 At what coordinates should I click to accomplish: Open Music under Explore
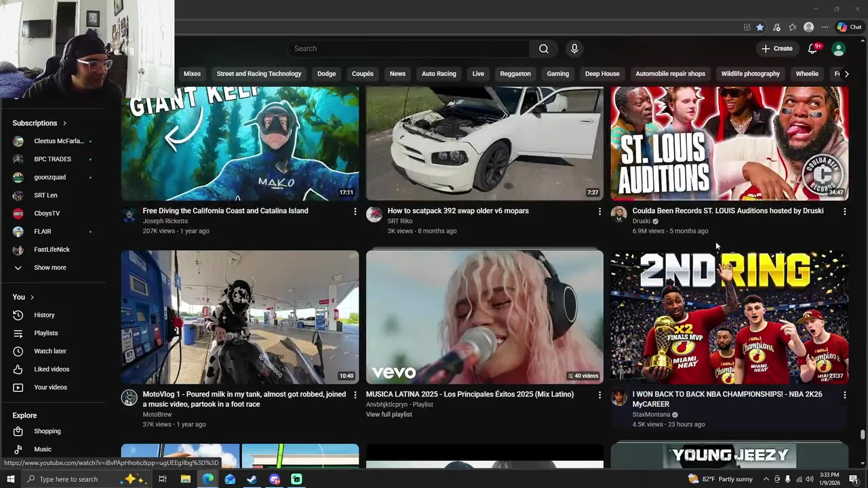click(53, 449)
